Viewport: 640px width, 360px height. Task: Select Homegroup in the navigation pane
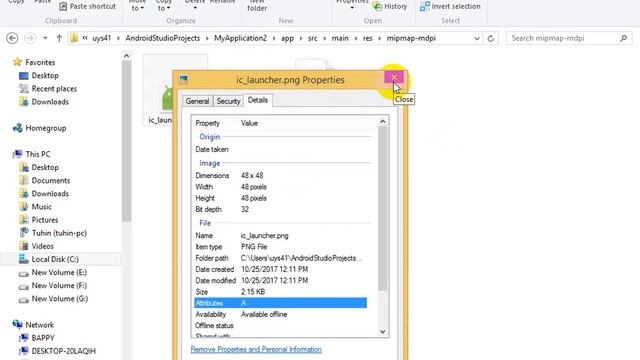pos(45,128)
